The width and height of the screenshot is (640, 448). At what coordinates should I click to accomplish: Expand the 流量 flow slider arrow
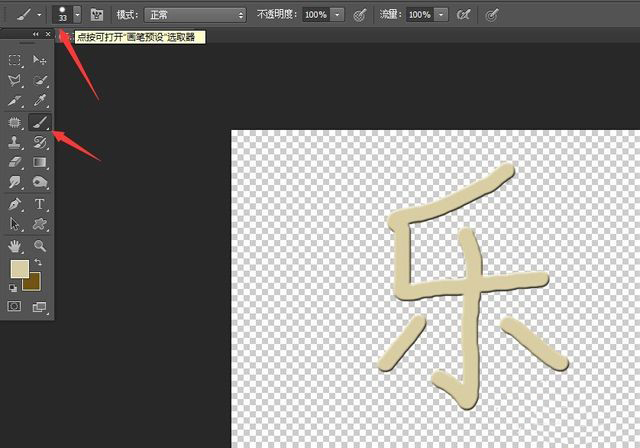pos(441,15)
